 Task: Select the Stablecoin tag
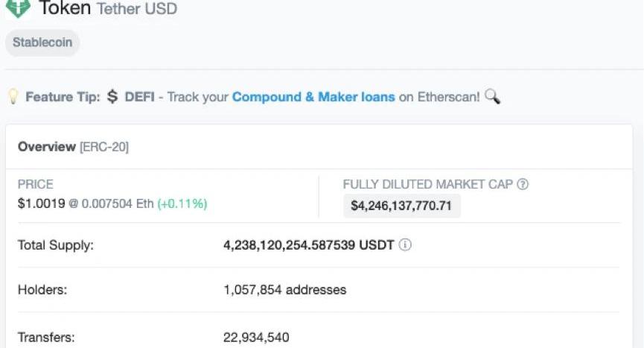[42, 42]
